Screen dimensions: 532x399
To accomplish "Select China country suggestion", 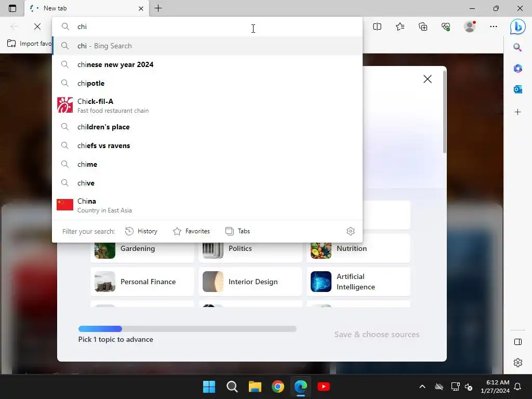I will coord(207,205).
